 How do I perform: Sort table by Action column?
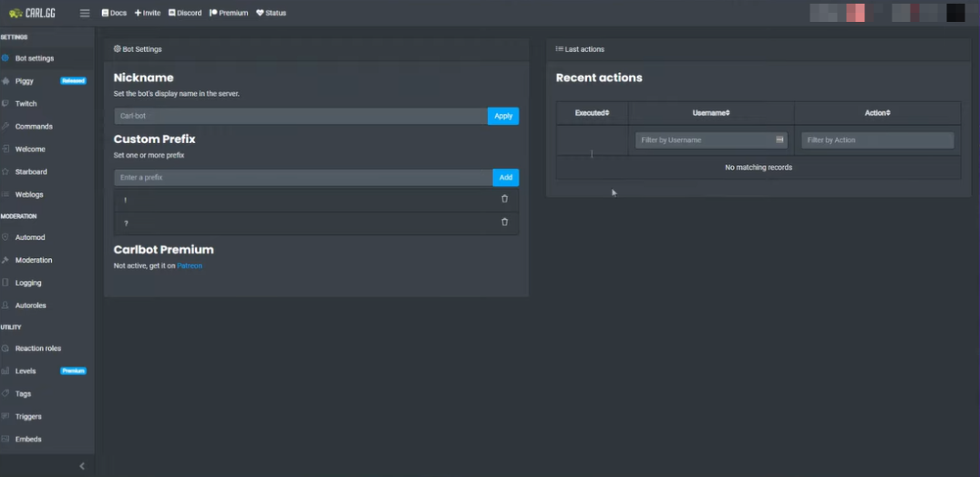tap(878, 113)
